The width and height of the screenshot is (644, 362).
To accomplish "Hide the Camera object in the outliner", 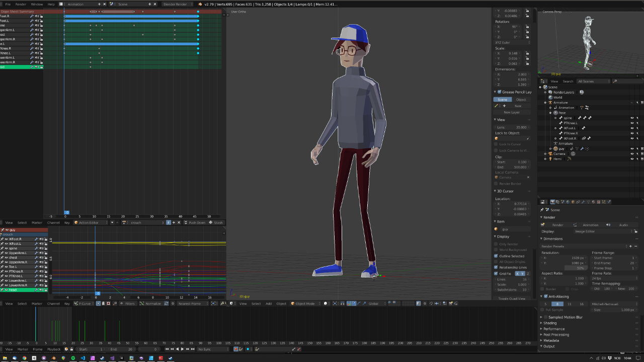I will (632, 154).
